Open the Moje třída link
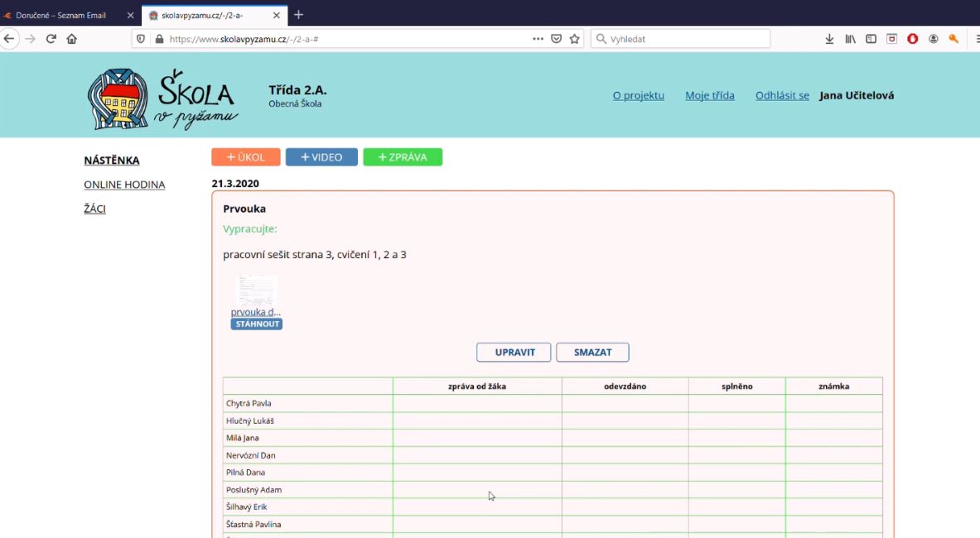The height and width of the screenshot is (538, 980). tap(709, 95)
